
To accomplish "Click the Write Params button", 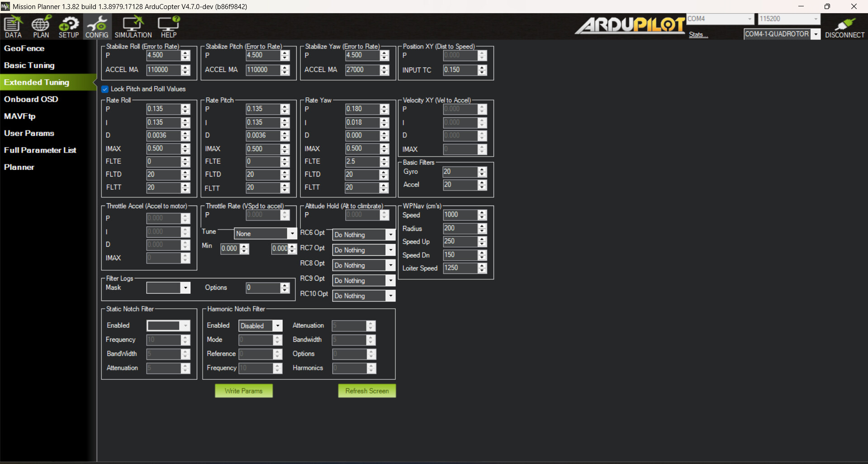I will click(244, 391).
